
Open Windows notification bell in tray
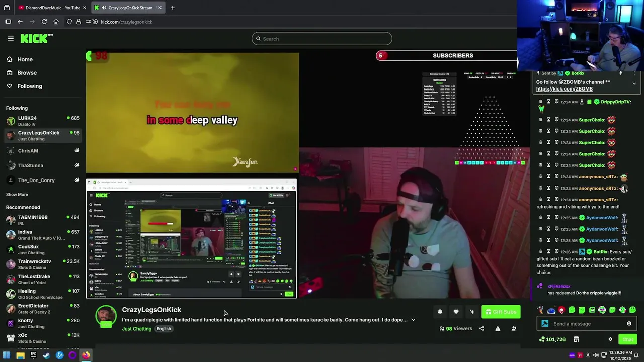click(x=637, y=355)
